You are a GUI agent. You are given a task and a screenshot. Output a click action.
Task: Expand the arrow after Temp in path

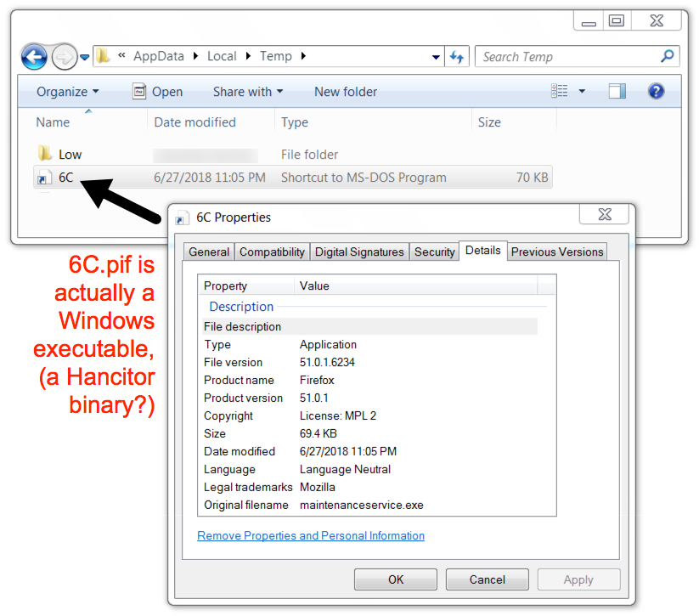[x=303, y=56]
